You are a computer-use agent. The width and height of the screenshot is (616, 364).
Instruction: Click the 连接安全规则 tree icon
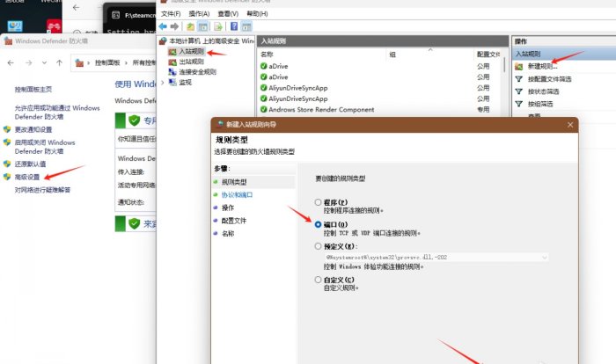tap(172, 72)
